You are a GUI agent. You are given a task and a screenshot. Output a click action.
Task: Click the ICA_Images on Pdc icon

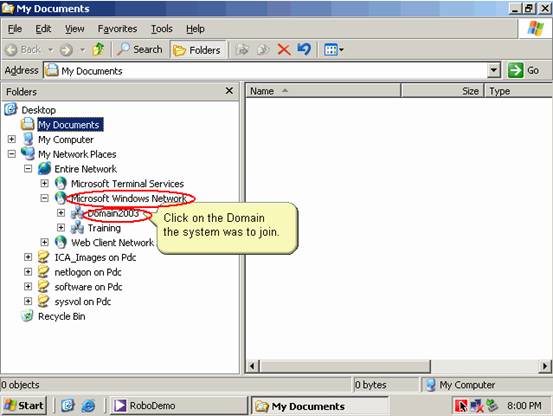coord(44,257)
